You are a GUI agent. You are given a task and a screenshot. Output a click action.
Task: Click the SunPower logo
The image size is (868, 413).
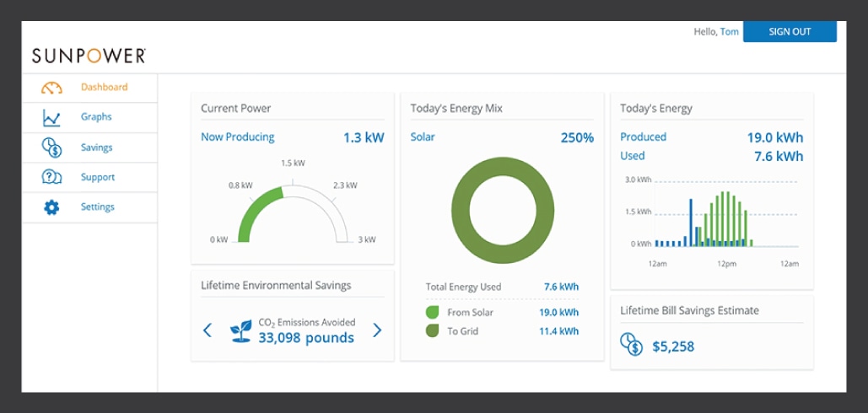coord(89,56)
